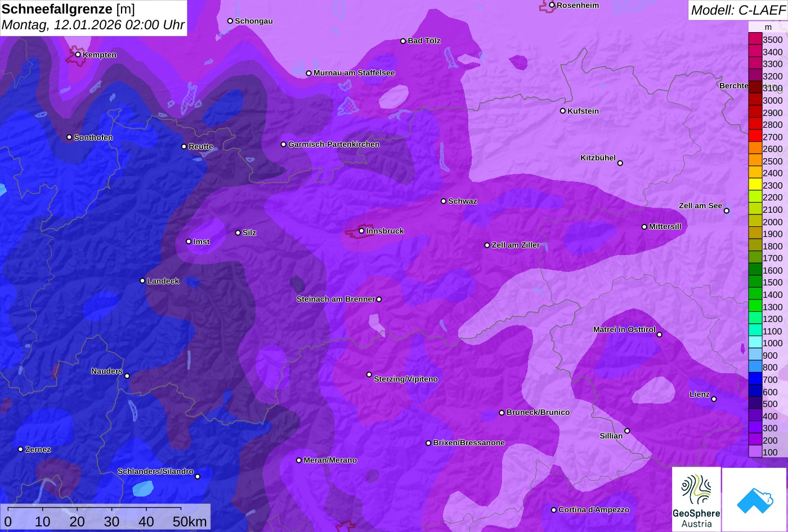Click the Murnau am Staffelsee marker dot
The image size is (788, 532).
coord(308,73)
